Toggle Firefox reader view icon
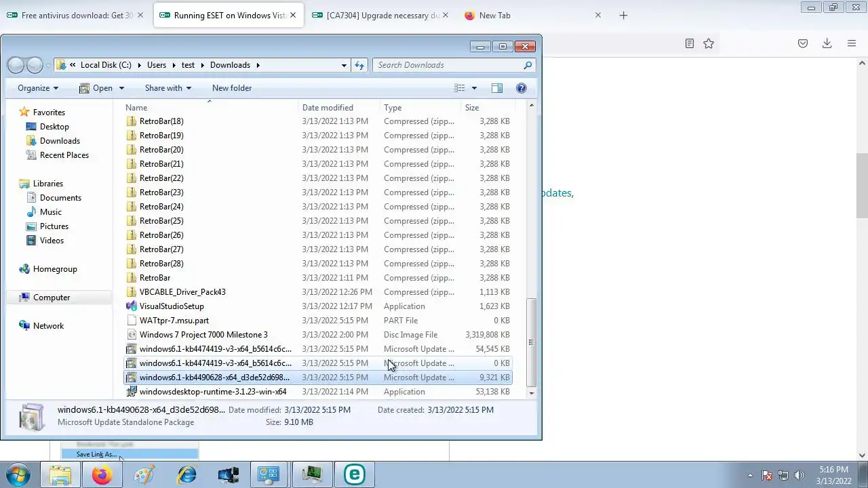Viewport: 868px width, 488px height. [x=689, y=43]
